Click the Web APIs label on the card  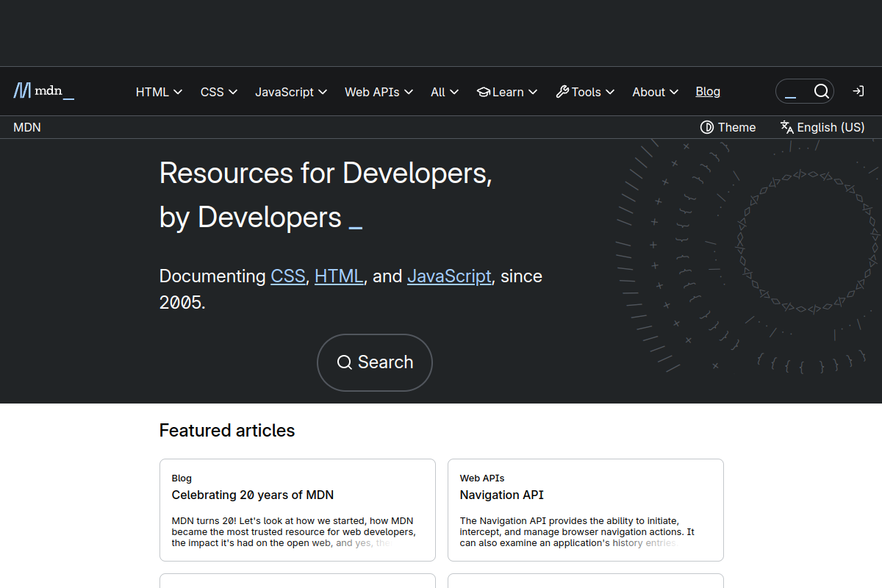tap(482, 478)
